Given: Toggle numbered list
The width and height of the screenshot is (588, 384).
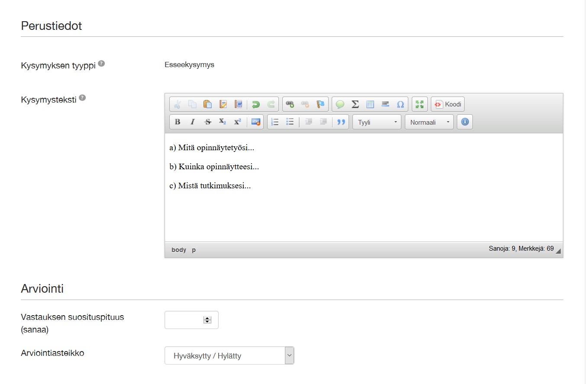Looking at the screenshot, I should point(275,122).
